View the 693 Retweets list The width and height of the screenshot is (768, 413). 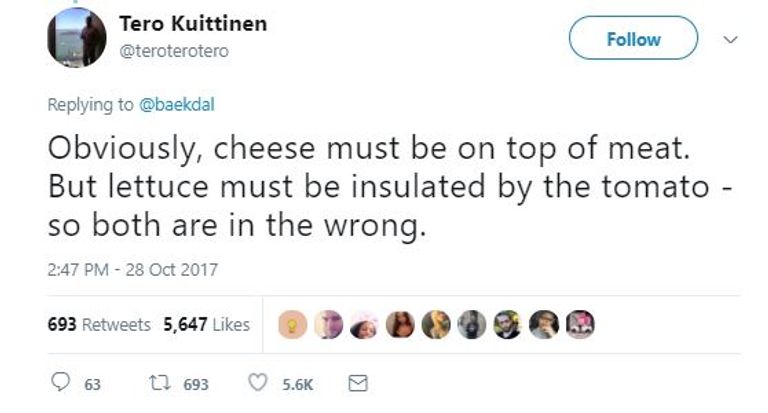pyautogui.click(x=99, y=325)
